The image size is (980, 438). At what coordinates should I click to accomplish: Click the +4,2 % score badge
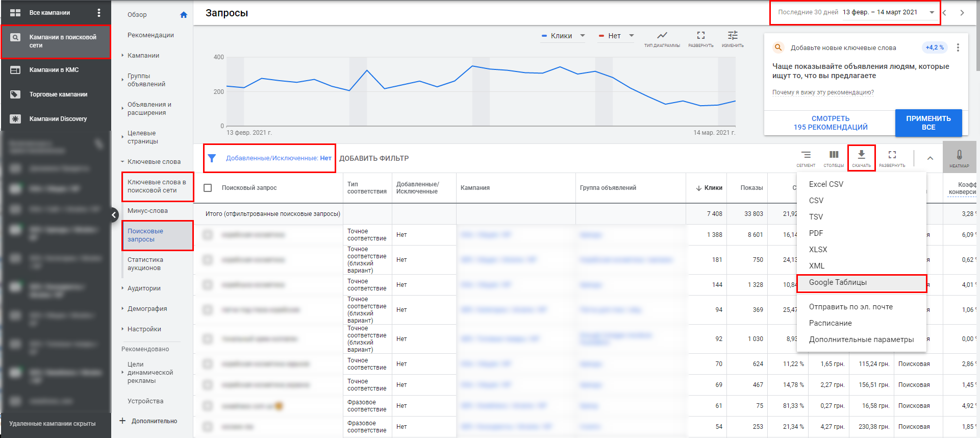click(935, 47)
